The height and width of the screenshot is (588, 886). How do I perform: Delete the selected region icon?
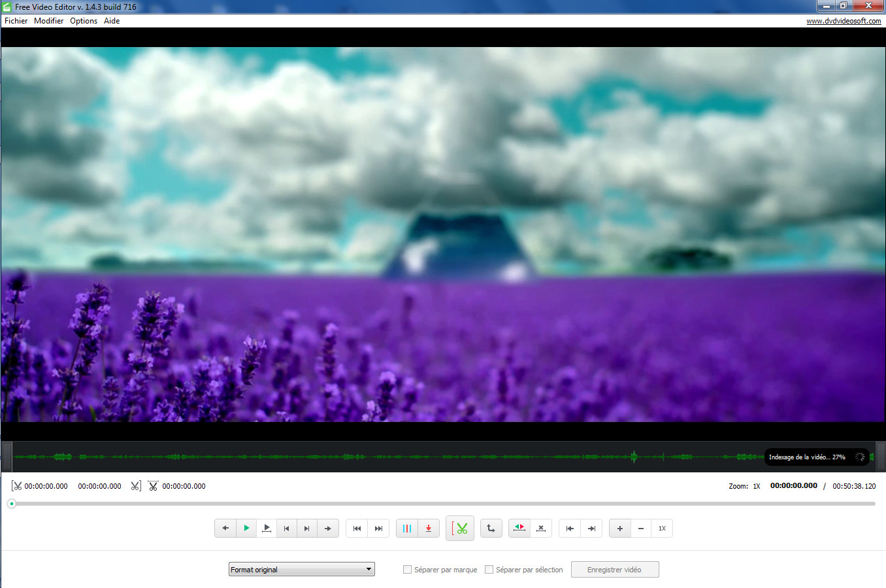click(x=541, y=528)
